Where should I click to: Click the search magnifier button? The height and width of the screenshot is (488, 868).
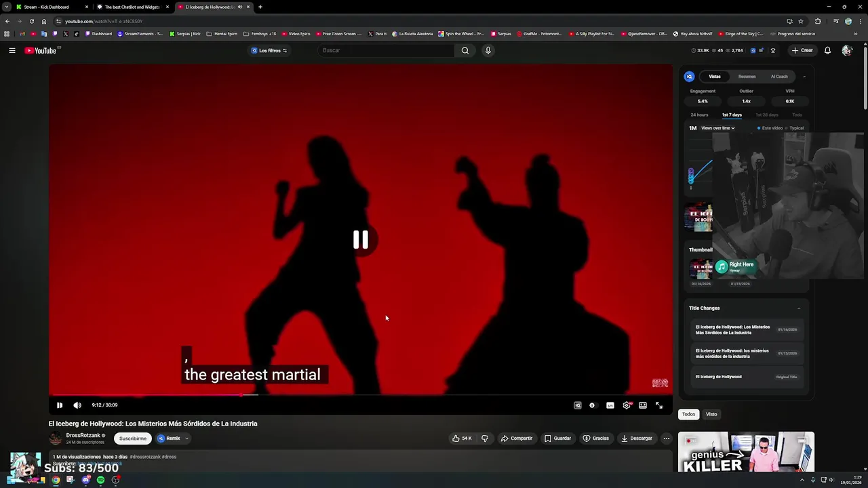coord(465,50)
